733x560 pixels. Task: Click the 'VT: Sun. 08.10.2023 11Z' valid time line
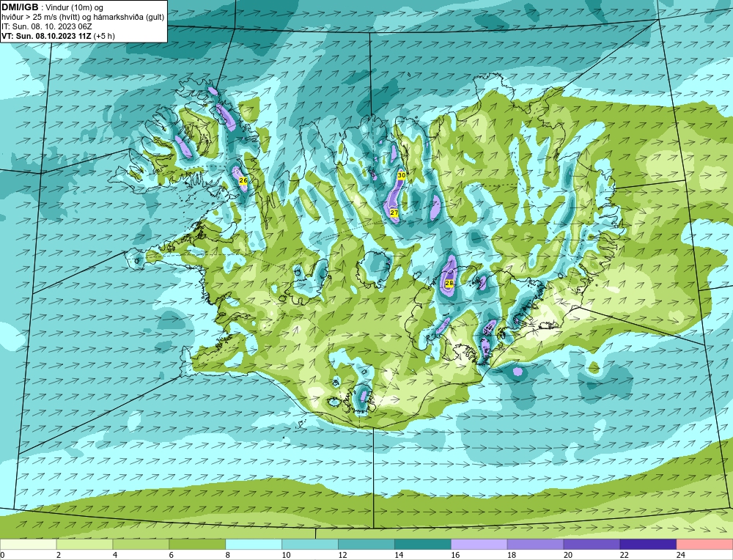[58, 36]
